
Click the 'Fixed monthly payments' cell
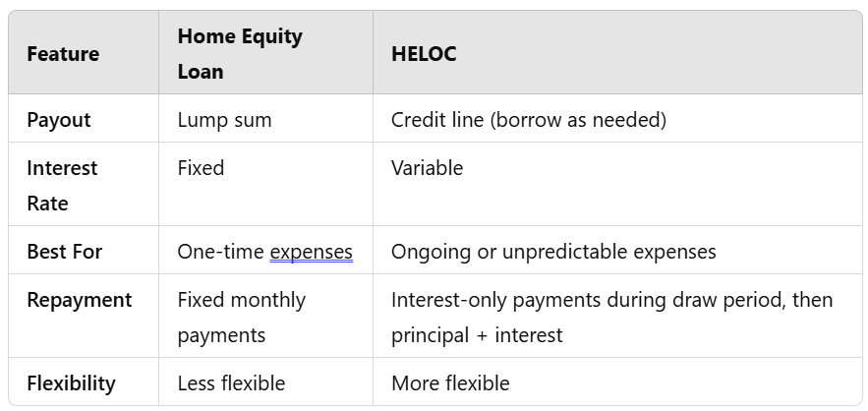[x=241, y=317]
